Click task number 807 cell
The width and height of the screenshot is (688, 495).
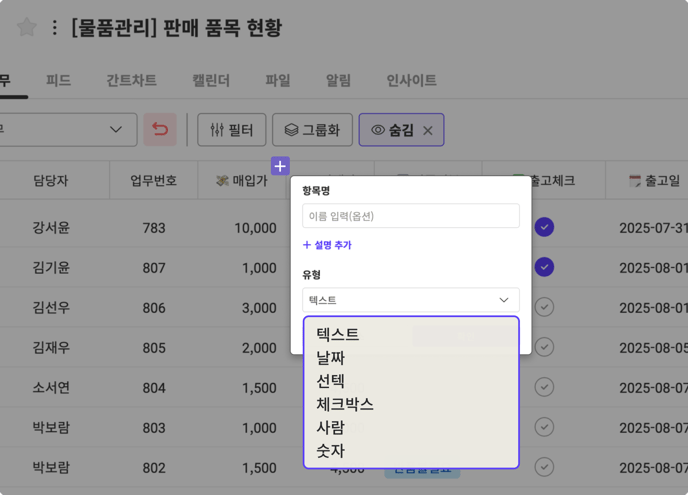[x=154, y=268]
